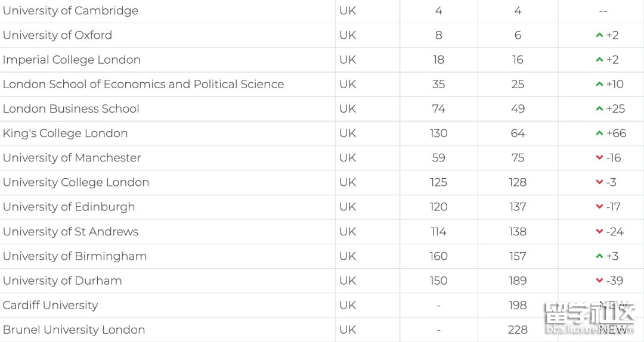Click the red down arrow next to -24
The height and width of the screenshot is (342, 644).
599,232
